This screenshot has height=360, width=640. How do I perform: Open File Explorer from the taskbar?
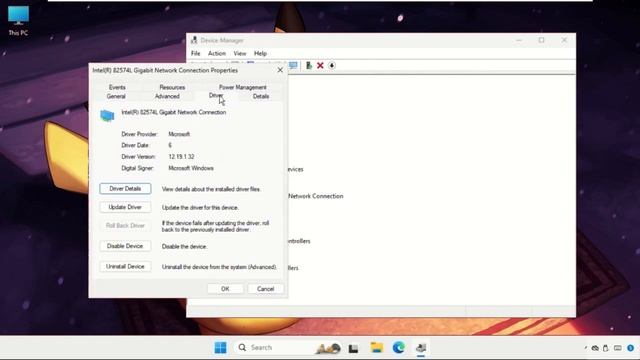(376, 348)
